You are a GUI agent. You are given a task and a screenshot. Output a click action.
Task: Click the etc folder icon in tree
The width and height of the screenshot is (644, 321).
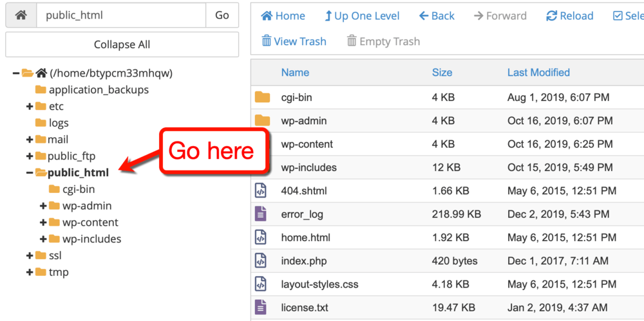(x=40, y=106)
